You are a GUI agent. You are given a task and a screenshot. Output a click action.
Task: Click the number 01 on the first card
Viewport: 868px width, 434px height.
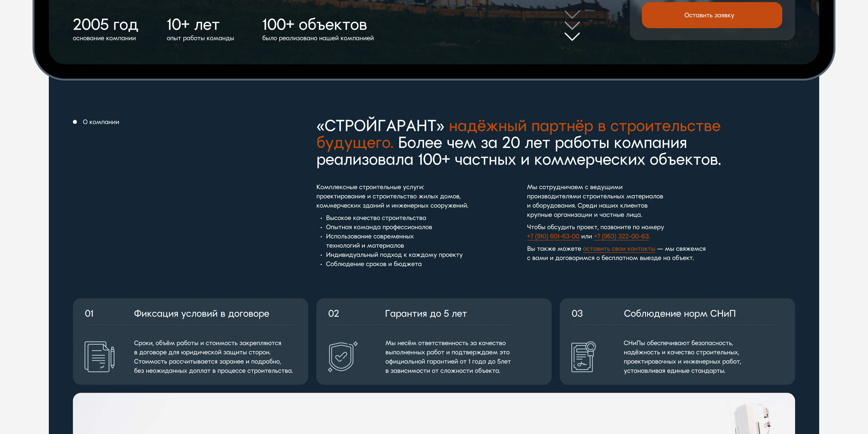pyautogui.click(x=89, y=313)
